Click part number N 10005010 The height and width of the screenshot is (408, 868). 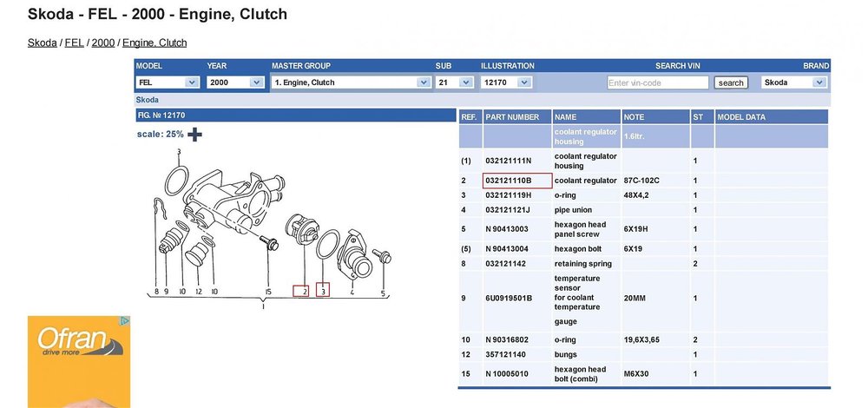pyautogui.click(x=507, y=374)
